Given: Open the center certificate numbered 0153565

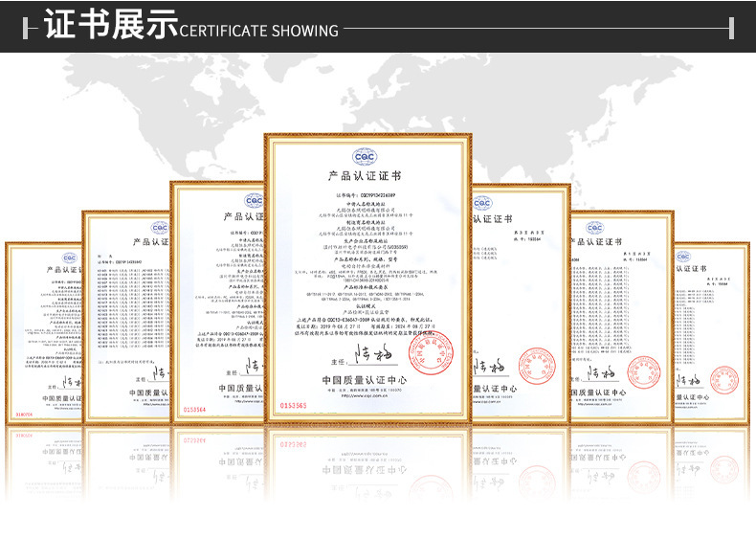Looking at the screenshot, I should pyautogui.click(x=367, y=278).
